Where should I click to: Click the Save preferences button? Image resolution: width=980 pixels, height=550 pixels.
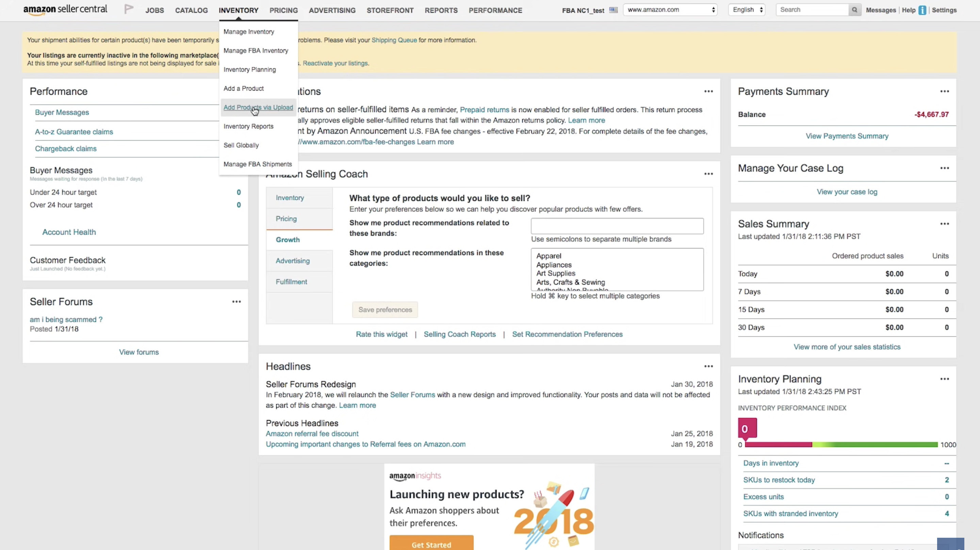(x=385, y=310)
